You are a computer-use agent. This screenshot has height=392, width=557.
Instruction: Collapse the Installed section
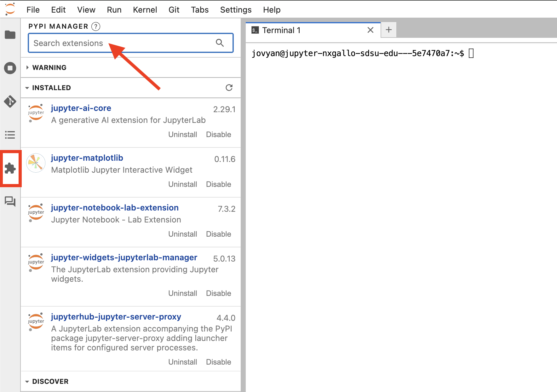click(51, 88)
